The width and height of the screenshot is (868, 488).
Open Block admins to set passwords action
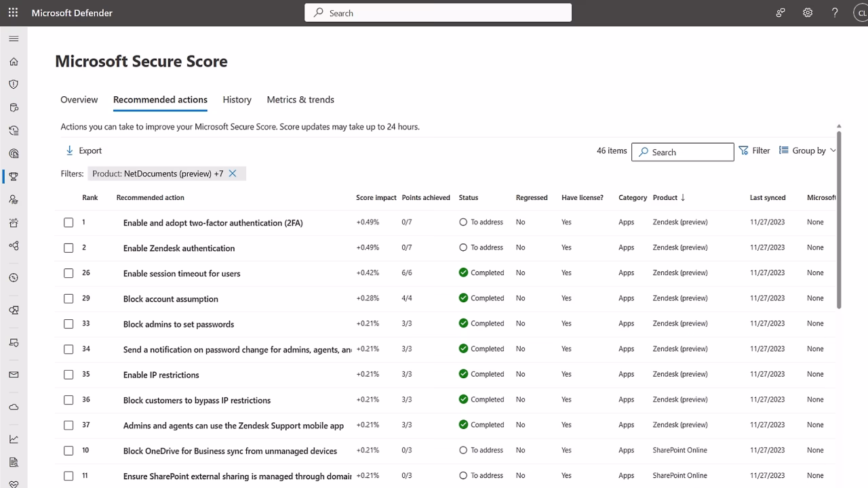(x=178, y=324)
